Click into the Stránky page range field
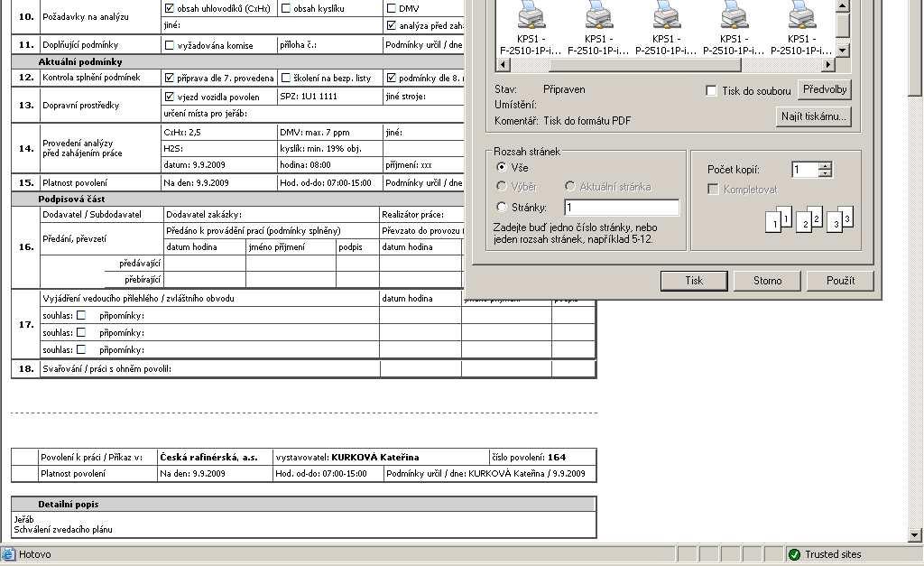Screen dimensions: 924x566 [x=622, y=208]
